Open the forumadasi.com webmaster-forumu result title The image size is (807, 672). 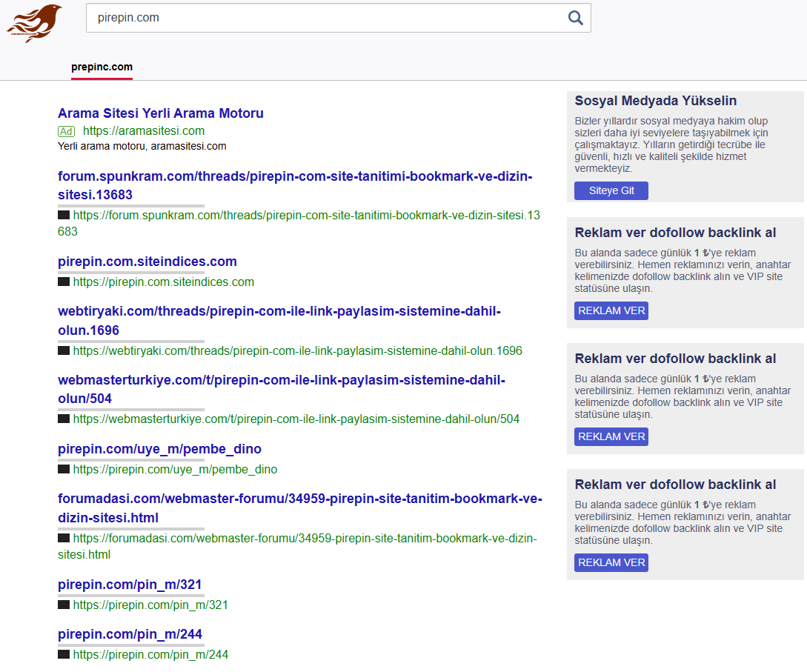pyautogui.click(x=300, y=508)
